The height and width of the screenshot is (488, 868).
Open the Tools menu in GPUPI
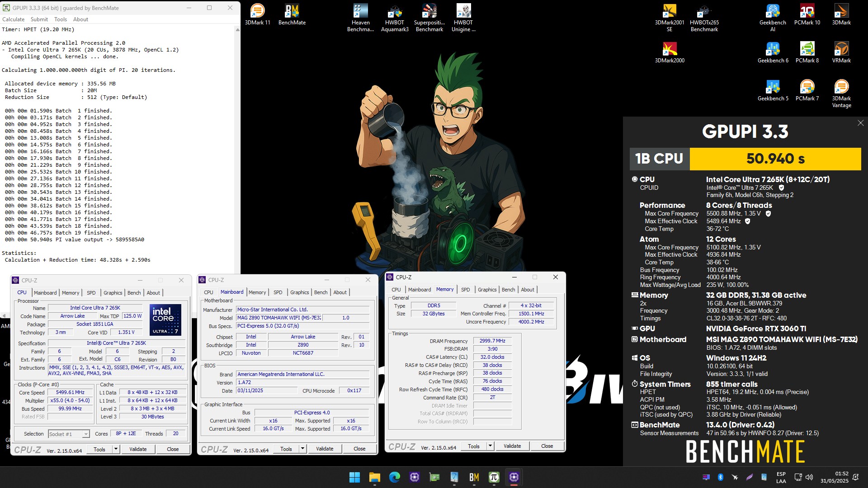pos(61,19)
